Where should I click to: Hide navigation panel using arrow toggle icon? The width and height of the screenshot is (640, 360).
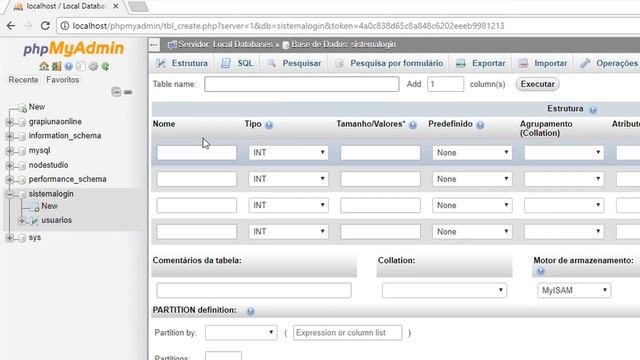(x=154, y=44)
